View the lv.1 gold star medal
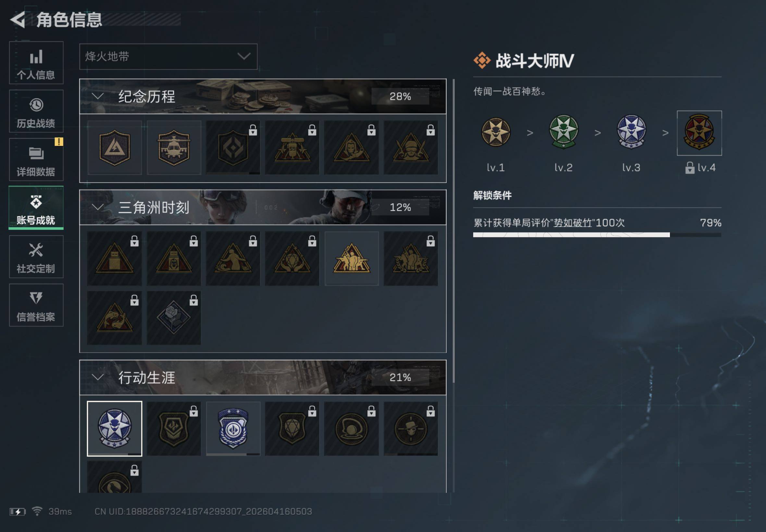 point(496,132)
